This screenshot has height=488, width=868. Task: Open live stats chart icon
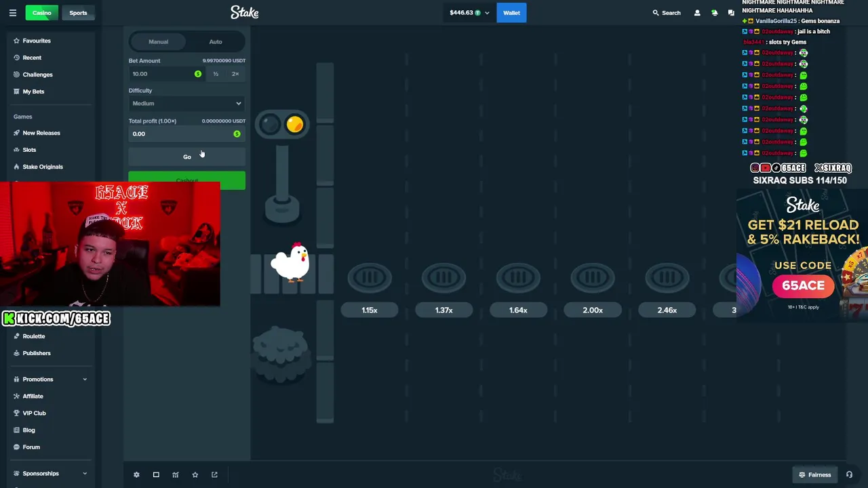(176, 475)
